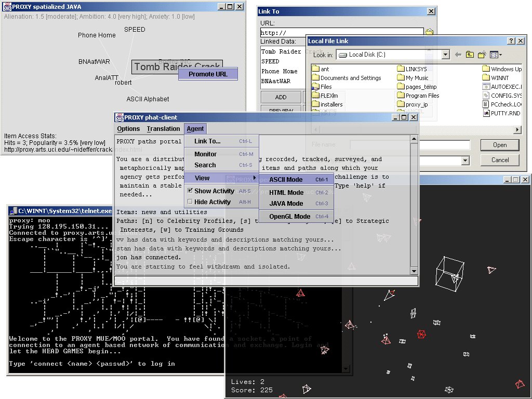This screenshot has width=532, height=399.
Task: Toggle the Show Activity checkbox
Action: click(x=190, y=191)
